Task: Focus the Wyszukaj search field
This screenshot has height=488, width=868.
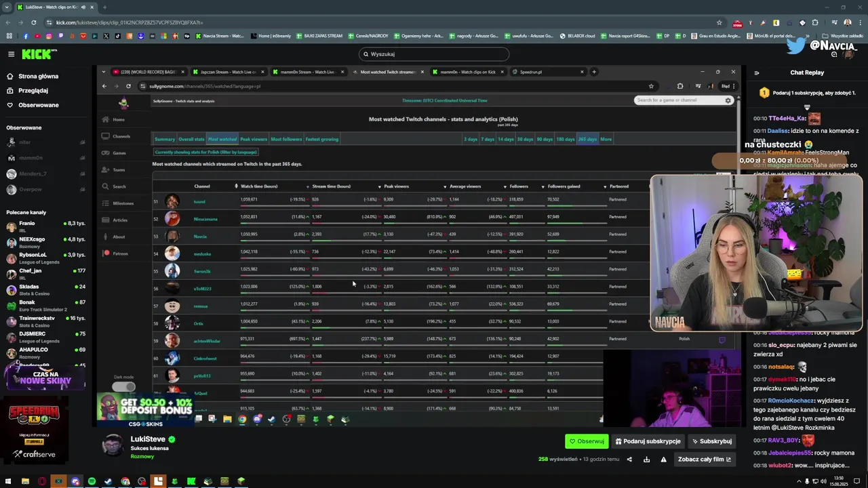Action: point(434,54)
